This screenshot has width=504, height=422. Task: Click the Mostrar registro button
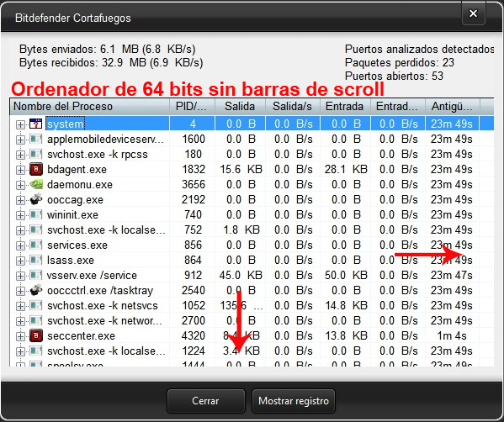pyautogui.click(x=294, y=401)
